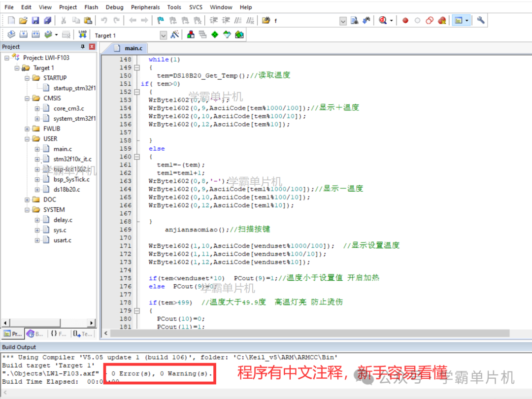Open a file using the folder icon
The image size is (532, 399).
click(x=23, y=20)
